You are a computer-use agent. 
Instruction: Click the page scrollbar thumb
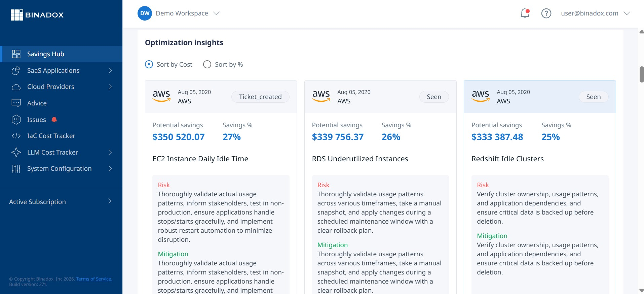pyautogui.click(x=641, y=74)
